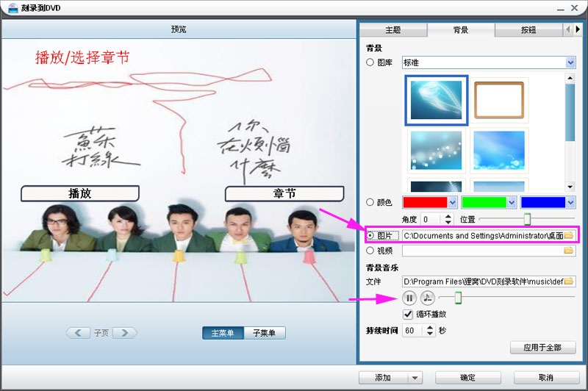Close the 刻录到DVD window
Viewport: 588px width, 391px height.
tap(575, 8)
